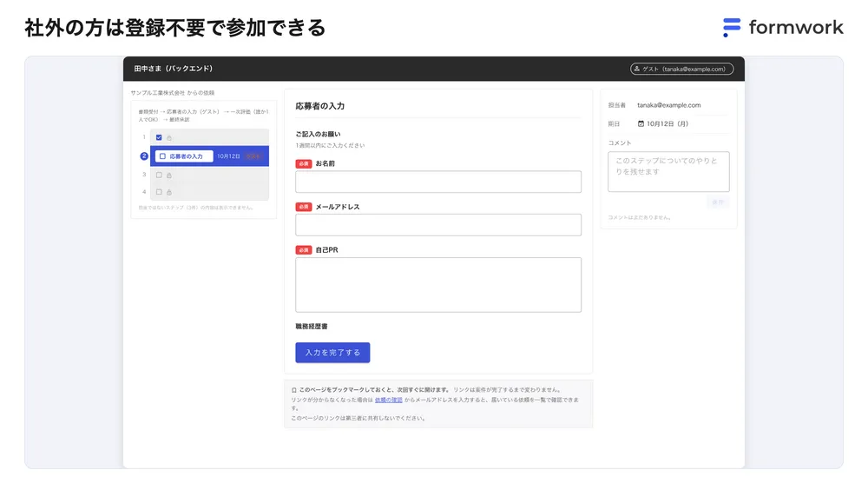
Task: Click the 応募者の入力 form heading
Action: click(320, 106)
